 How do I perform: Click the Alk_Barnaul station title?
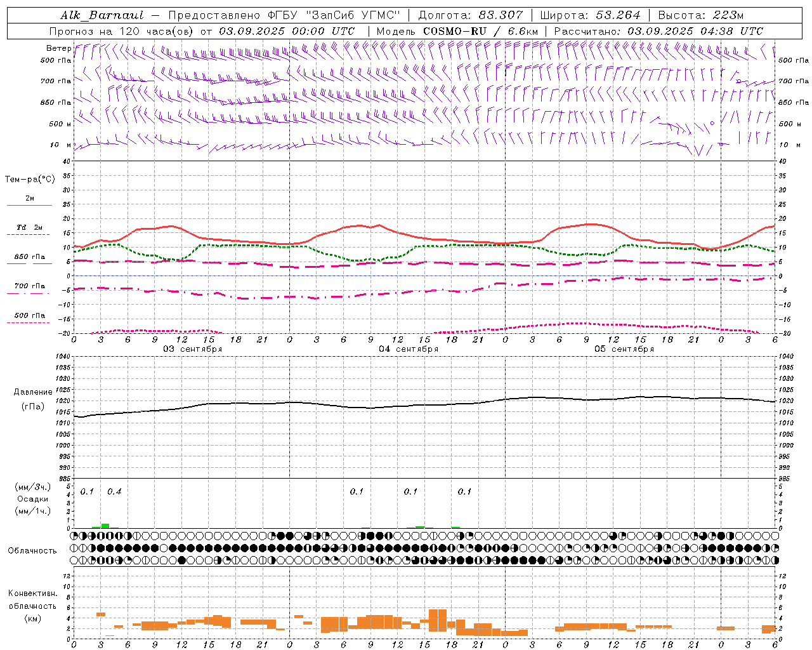pos(101,15)
